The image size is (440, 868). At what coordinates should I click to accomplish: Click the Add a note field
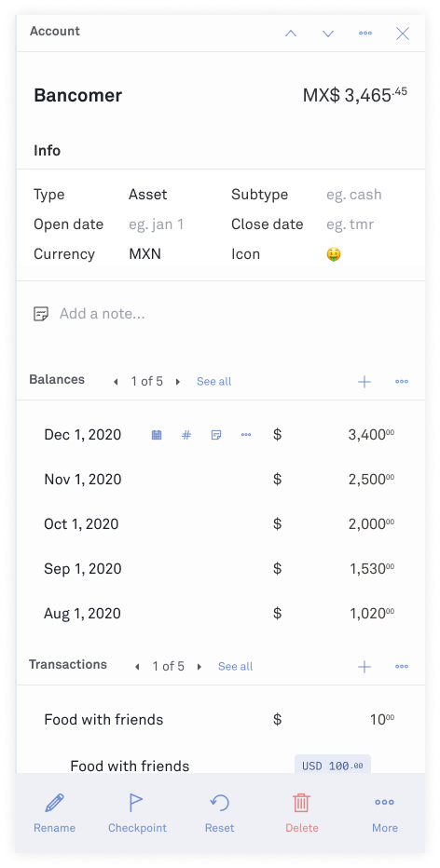point(221,314)
